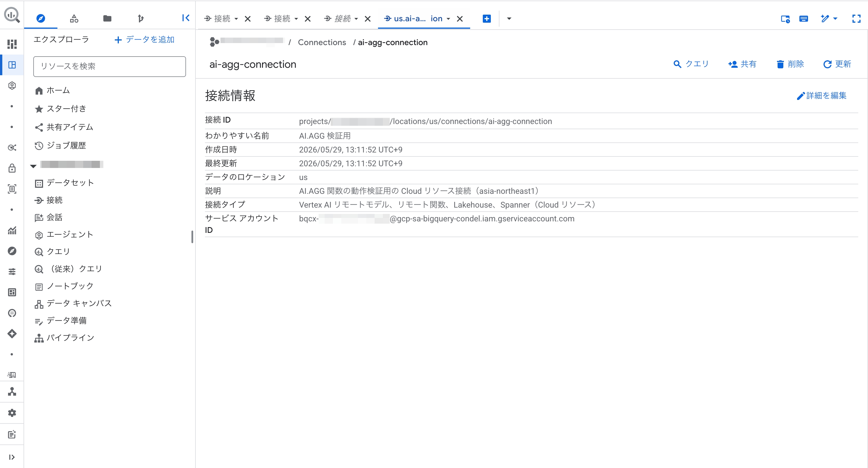Image resolution: width=868 pixels, height=468 pixels.
Task: Open dropdown on italic 接続 tab
Action: (x=356, y=19)
